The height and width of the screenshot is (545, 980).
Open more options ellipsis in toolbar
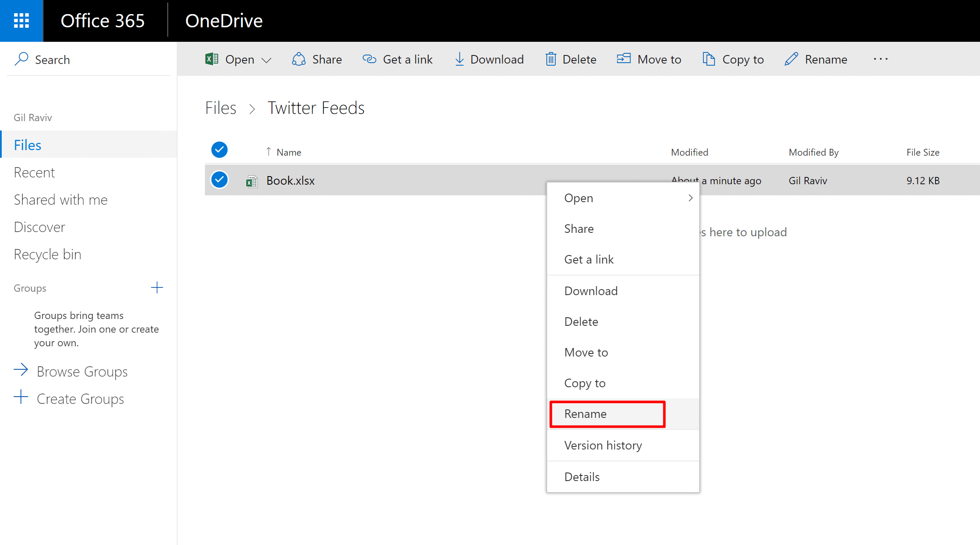point(881,59)
